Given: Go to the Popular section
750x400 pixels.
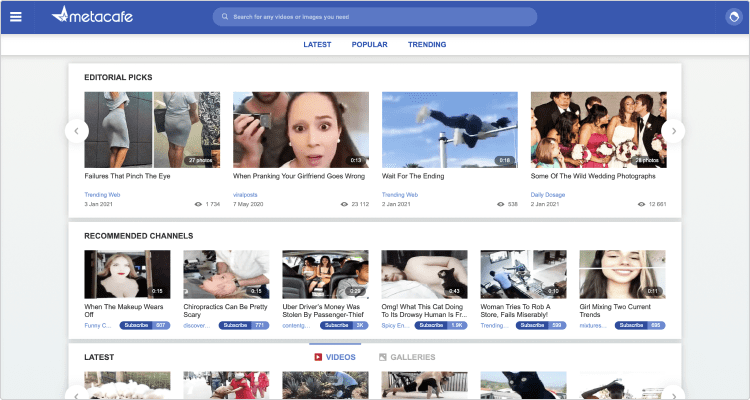Looking at the screenshot, I should (x=369, y=45).
